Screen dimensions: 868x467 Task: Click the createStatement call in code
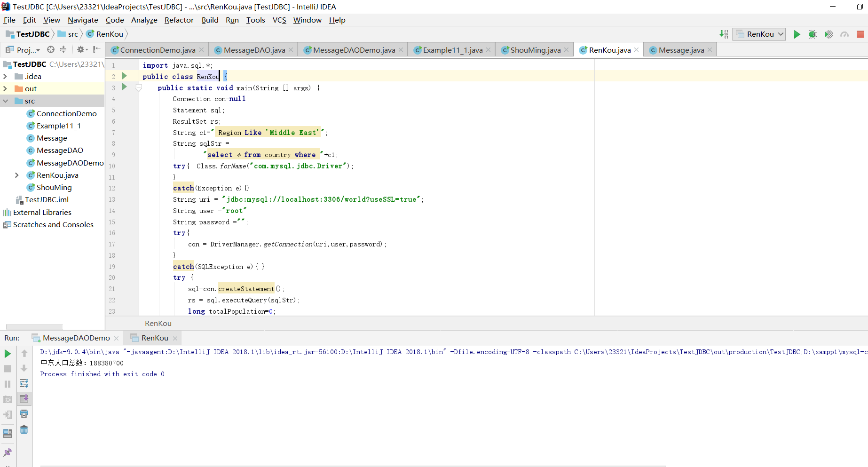(x=246, y=289)
